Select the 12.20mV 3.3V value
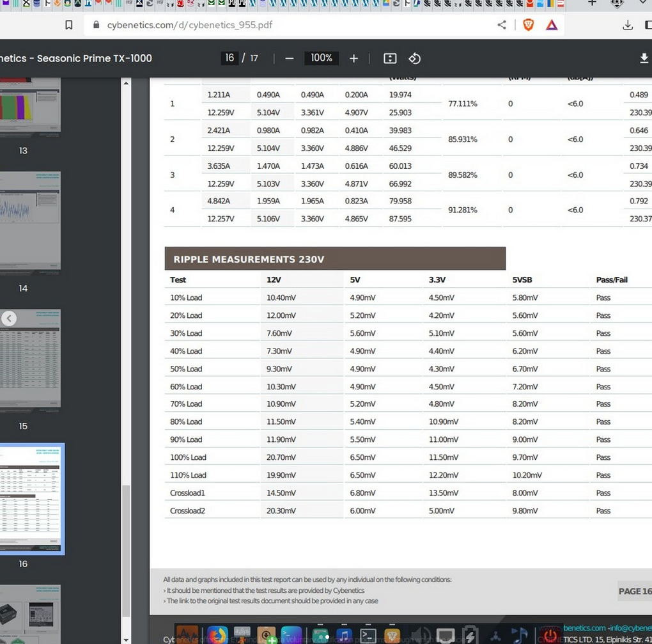The height and width of the screenshot is (644, 652). pos(444,475)
